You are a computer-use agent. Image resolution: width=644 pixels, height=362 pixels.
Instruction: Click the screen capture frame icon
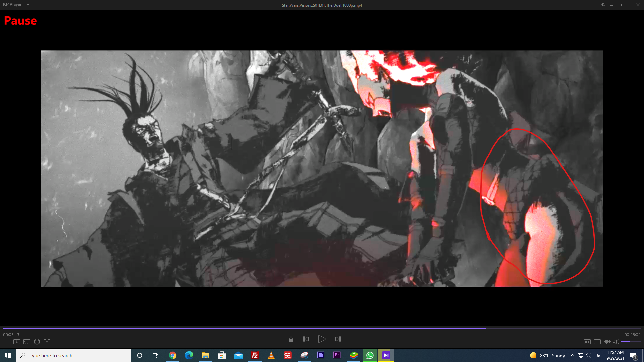(x=47, y=342)
